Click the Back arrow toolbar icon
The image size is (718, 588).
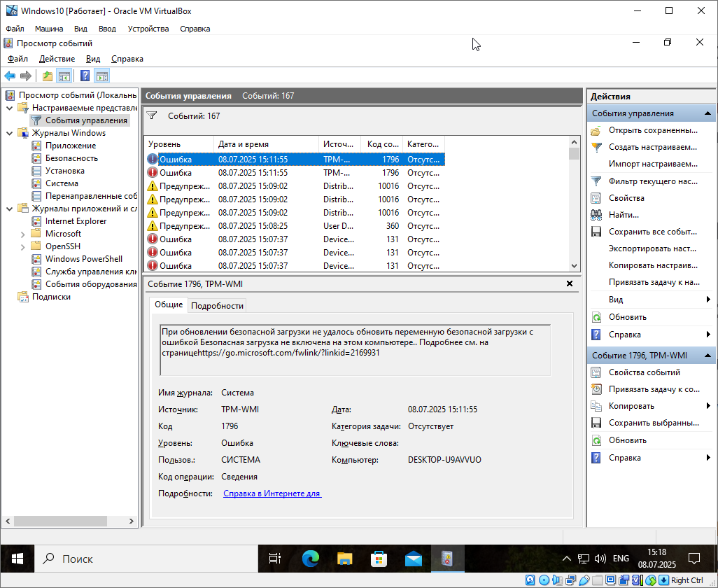10,76
